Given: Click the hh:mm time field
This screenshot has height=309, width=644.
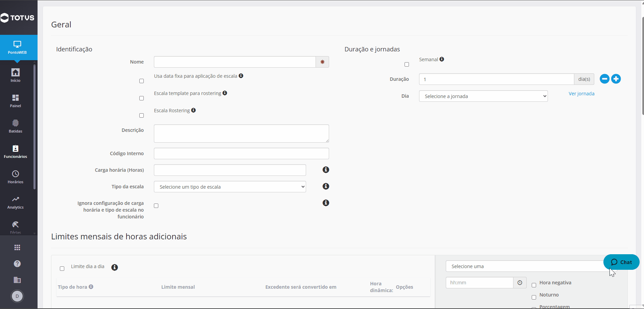Looking at the screenshot, I should tap(480, 283).
